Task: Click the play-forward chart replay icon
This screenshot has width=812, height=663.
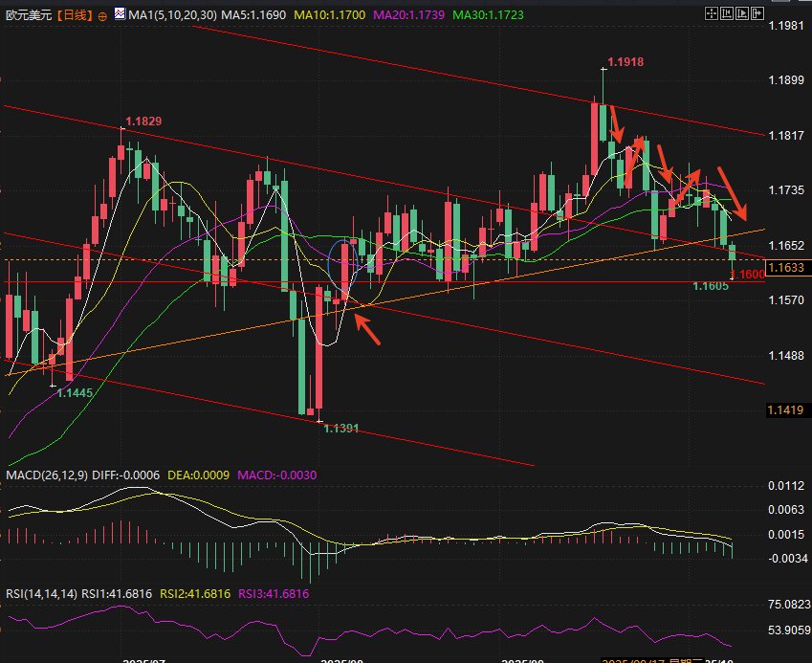Action: pos(742,13)
